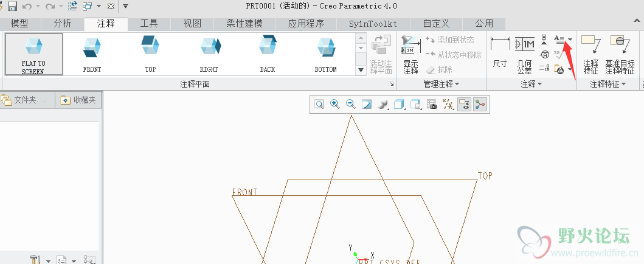Screen dimensions: 644x264
Task: Open the 公用 ribbon tab
Action: (x=484, y=24)
